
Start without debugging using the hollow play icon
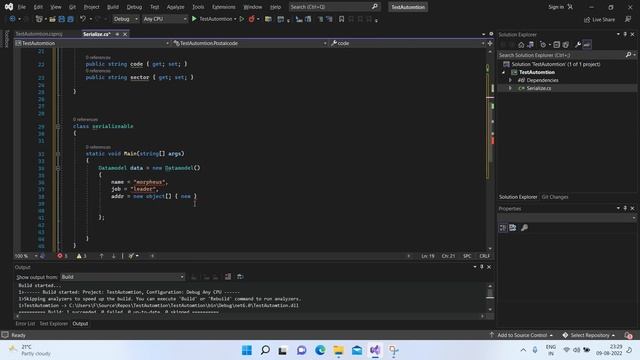click(x=242, y=19)
